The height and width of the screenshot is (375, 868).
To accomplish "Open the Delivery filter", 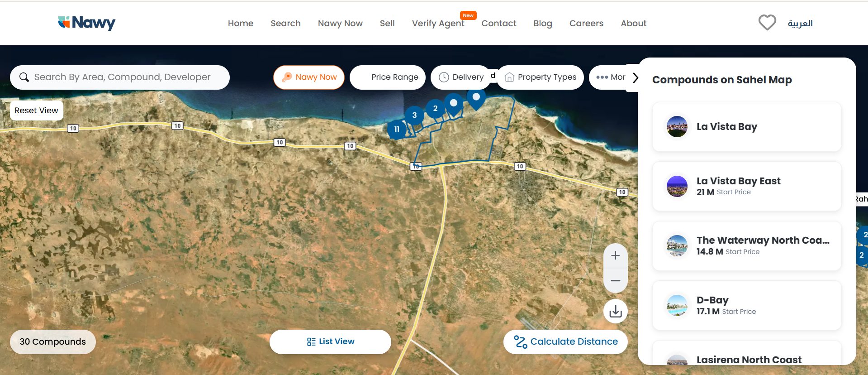I will (x=460, y=77).
